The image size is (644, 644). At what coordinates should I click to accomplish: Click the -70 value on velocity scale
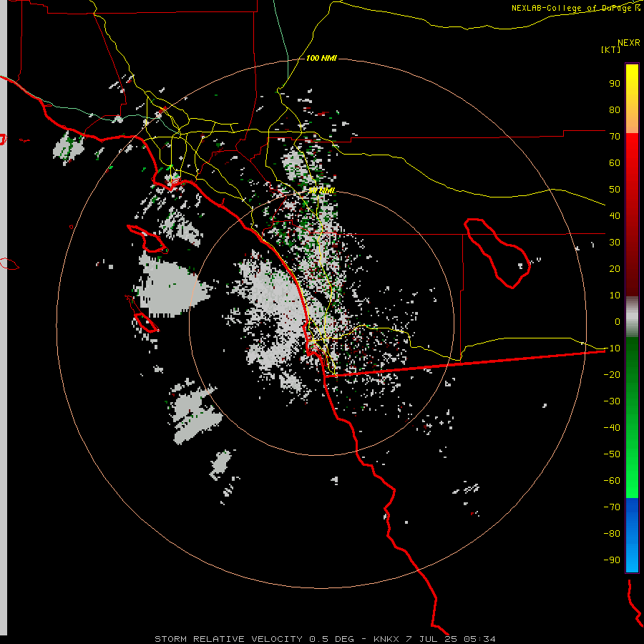pyautogui.click(x=612, y=507)
